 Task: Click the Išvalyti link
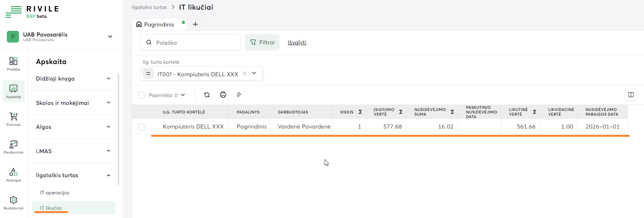tap(297, 43)
